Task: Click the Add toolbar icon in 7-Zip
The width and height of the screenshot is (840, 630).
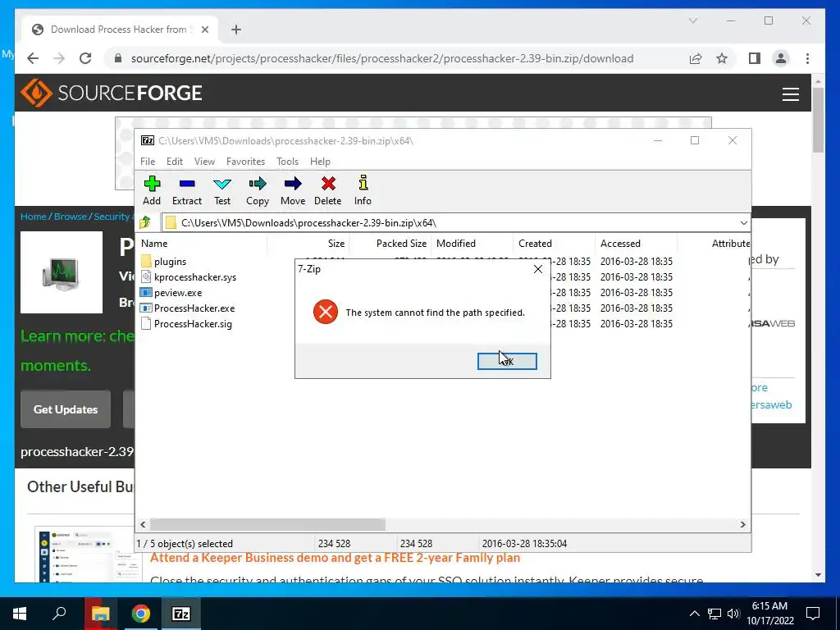Action: (152, 184)
